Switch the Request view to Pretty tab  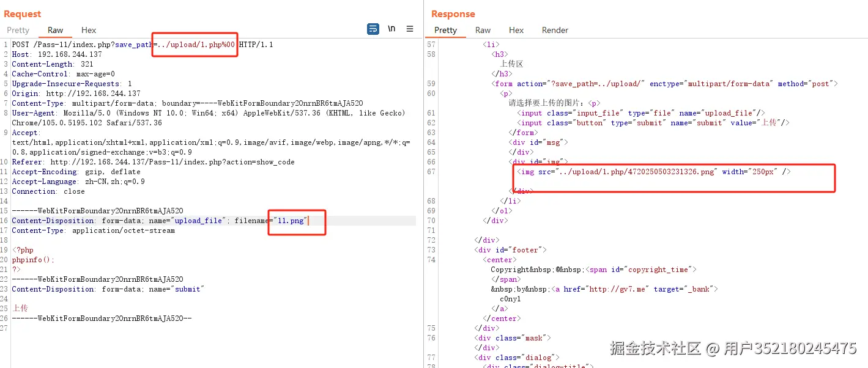tap(18, 30)
